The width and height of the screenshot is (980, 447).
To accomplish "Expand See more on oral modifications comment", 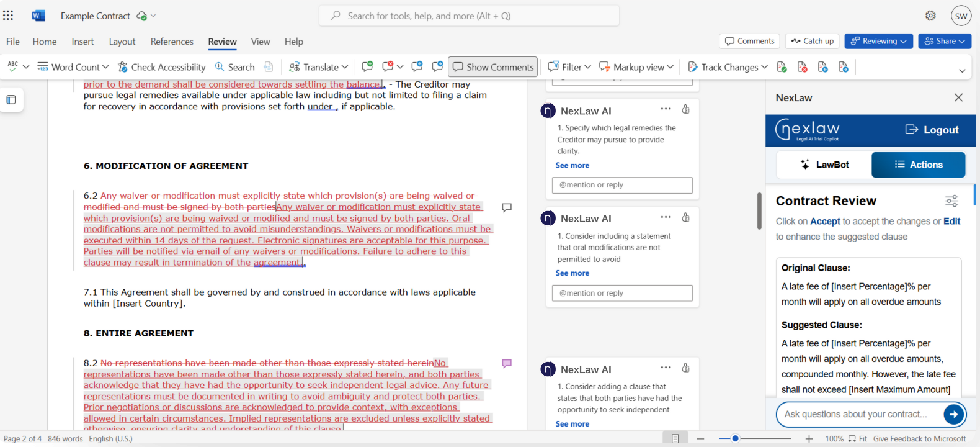I will [572, 273].
